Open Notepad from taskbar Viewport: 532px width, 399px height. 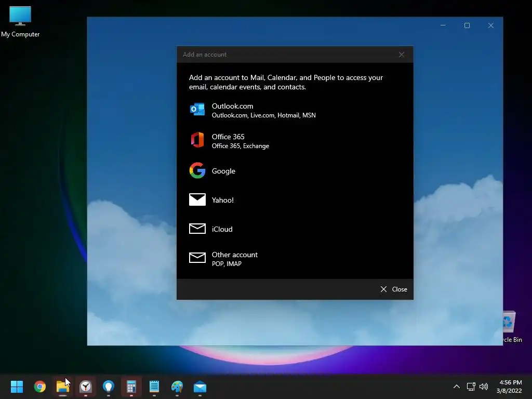tap(154, 387)
